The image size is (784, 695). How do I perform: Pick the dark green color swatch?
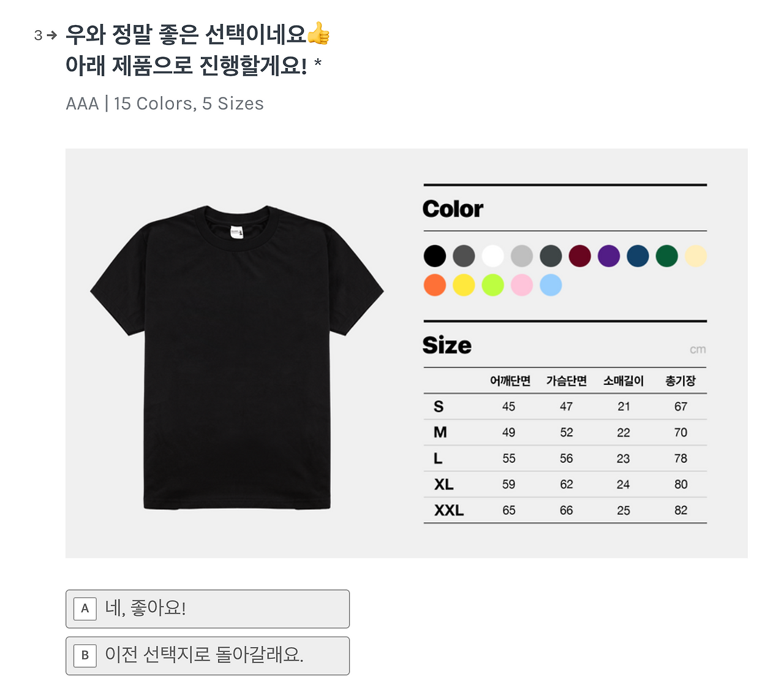tap(667, 256)
